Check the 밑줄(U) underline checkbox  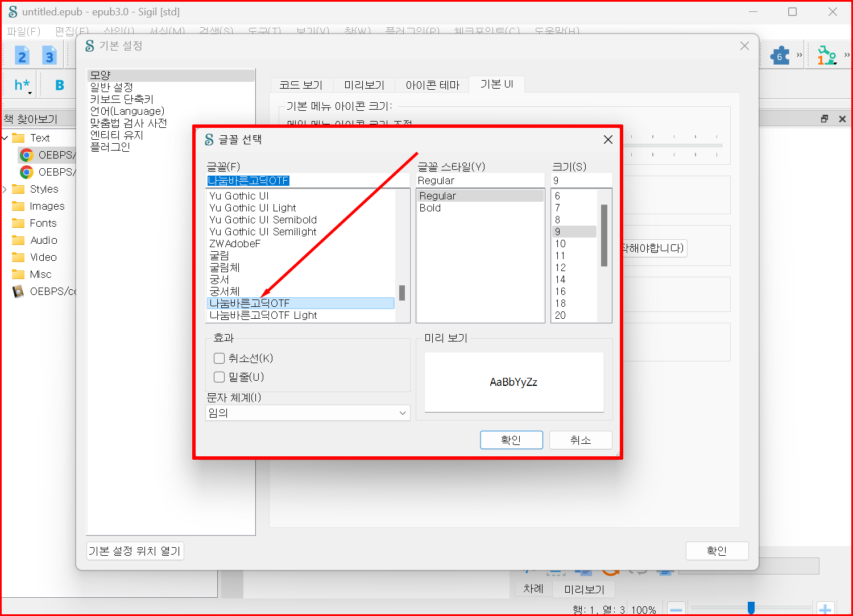pyautogui.click(x=219, y=377)
